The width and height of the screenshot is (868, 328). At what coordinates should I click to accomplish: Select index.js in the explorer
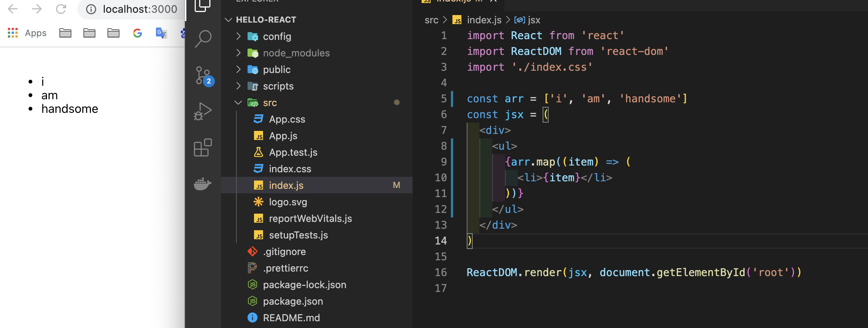pos(316,185)
